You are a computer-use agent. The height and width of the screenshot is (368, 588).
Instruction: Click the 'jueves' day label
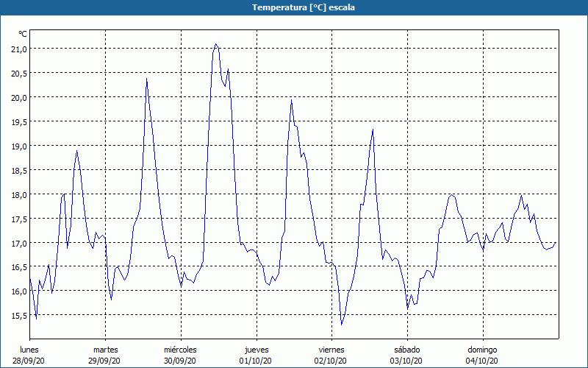(x=257, y=350)
